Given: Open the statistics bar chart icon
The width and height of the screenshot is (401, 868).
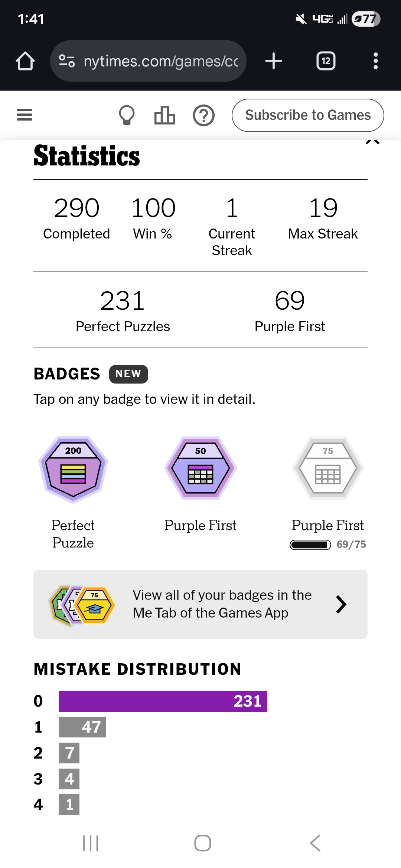Looking at the screenshot, I should coord(164,115).
